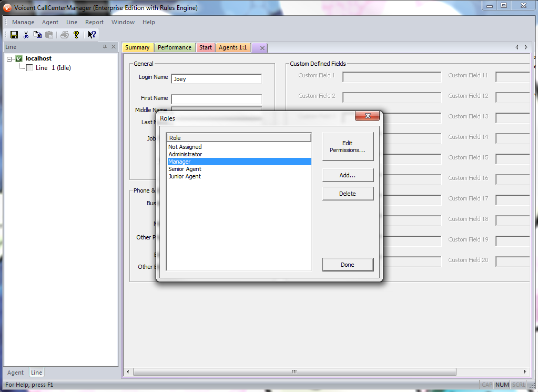
Task: Click the Save floppy disk icon
Action: 14,35
